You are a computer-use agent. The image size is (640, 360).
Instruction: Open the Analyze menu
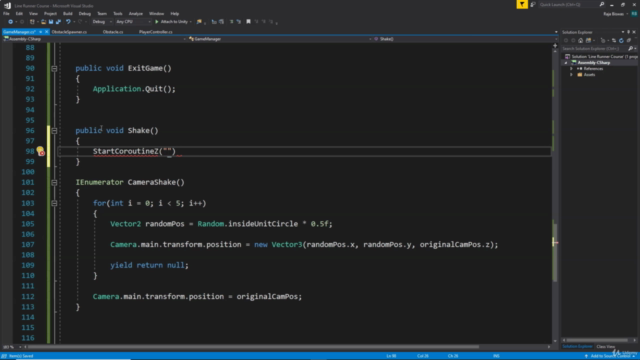(136, 13)
